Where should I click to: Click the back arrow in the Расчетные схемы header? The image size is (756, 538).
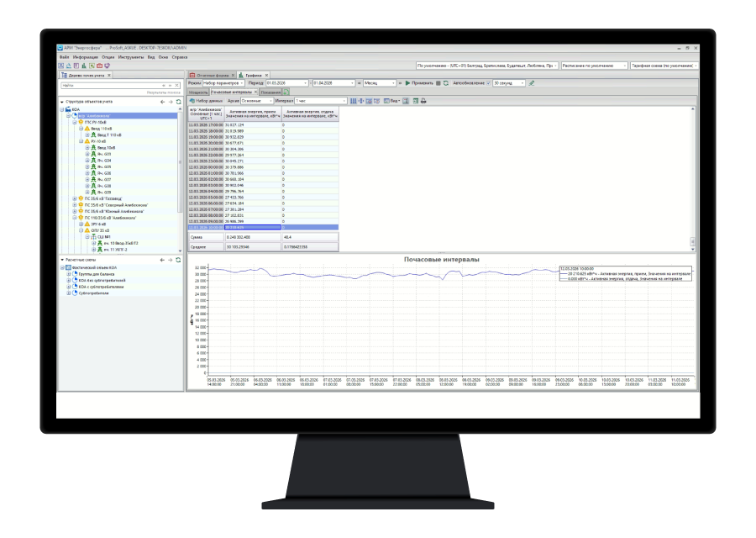click(x=162, y=261)
